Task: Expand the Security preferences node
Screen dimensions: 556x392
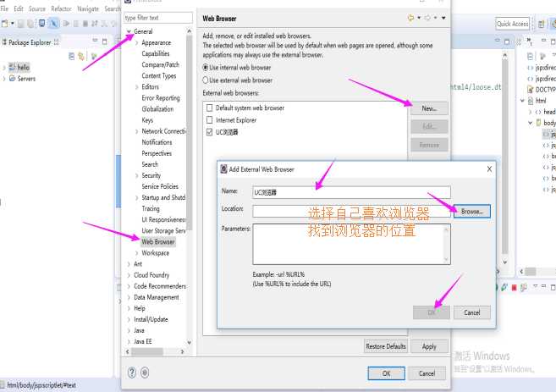Action: pyautogui.click(x=137, y=175)
